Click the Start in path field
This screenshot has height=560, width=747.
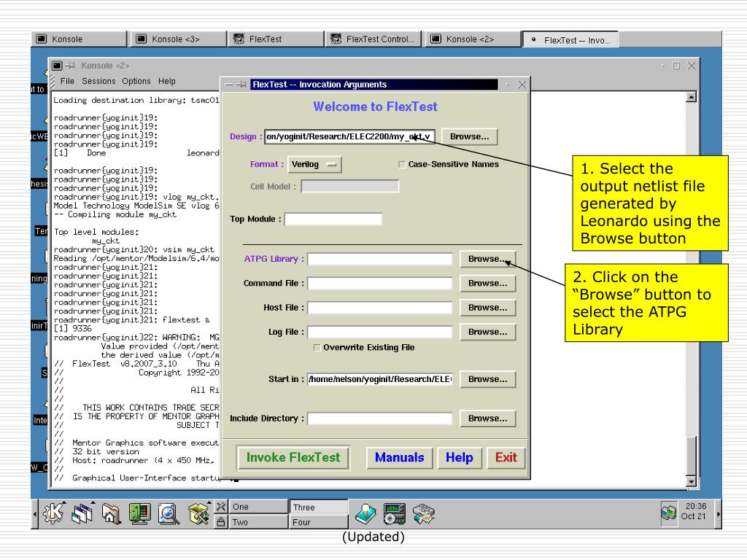(379, 379)
